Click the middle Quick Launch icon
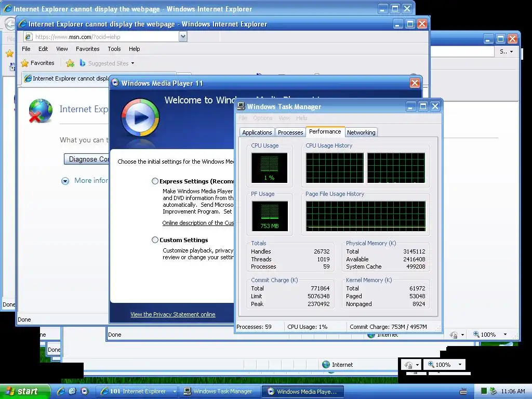532x399 pixels. point(73,391)
